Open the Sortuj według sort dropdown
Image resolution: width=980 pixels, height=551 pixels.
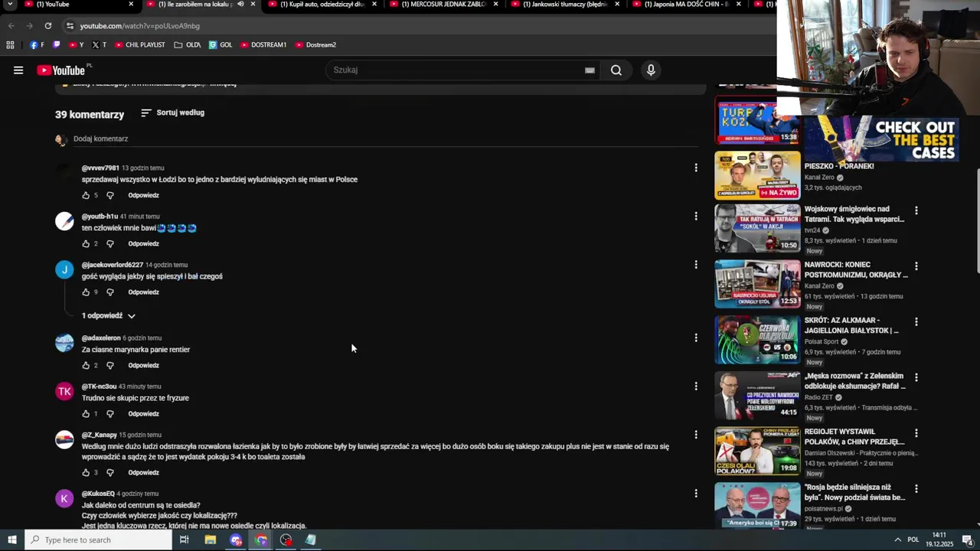(x=173, y=112)
